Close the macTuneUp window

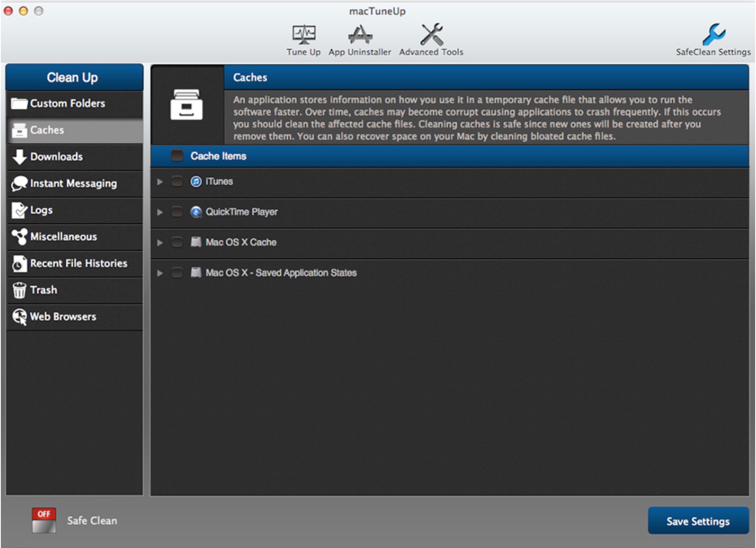click(8, 11)
